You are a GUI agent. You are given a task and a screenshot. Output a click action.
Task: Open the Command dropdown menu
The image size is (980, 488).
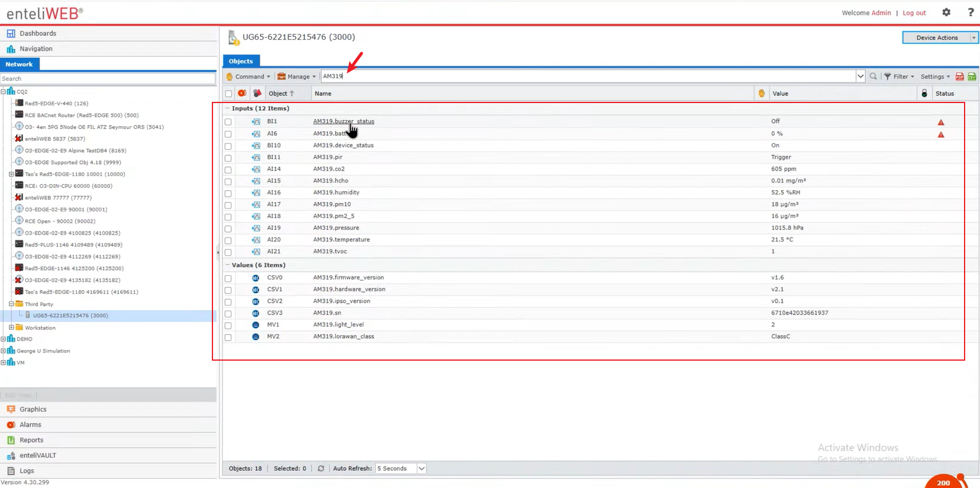(x=249, y=76)
